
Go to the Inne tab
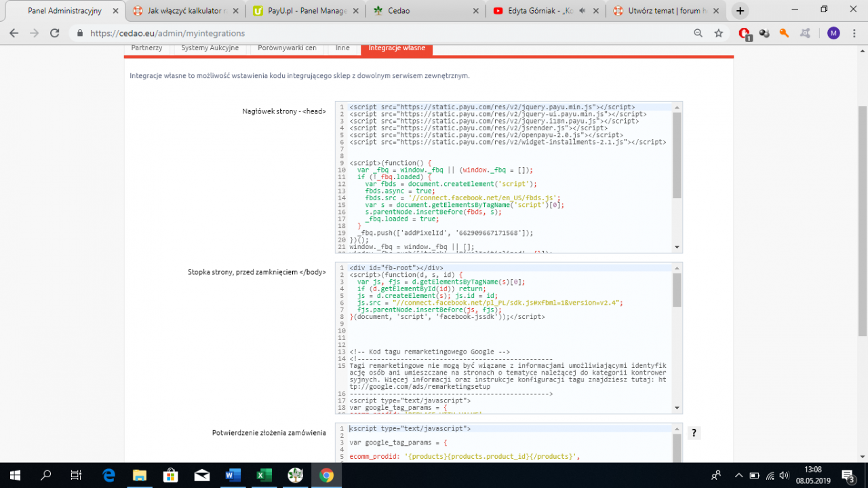[x=342, y=48]
